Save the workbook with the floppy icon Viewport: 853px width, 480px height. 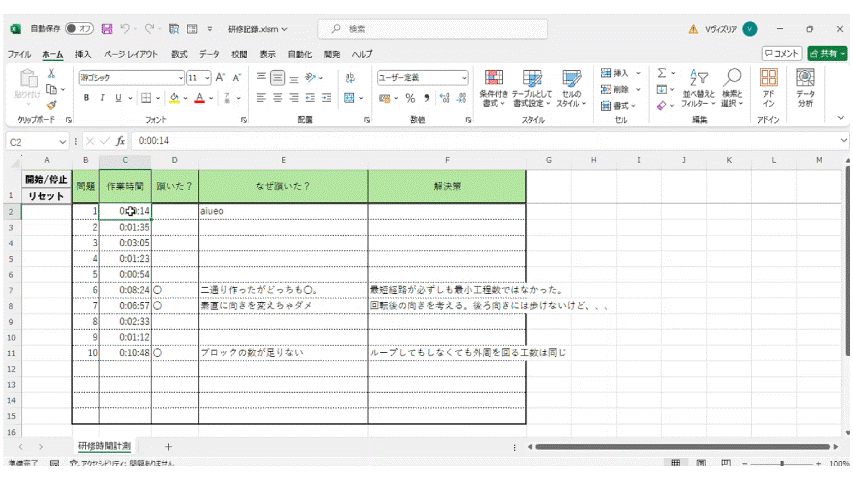[x=107, y=29]
